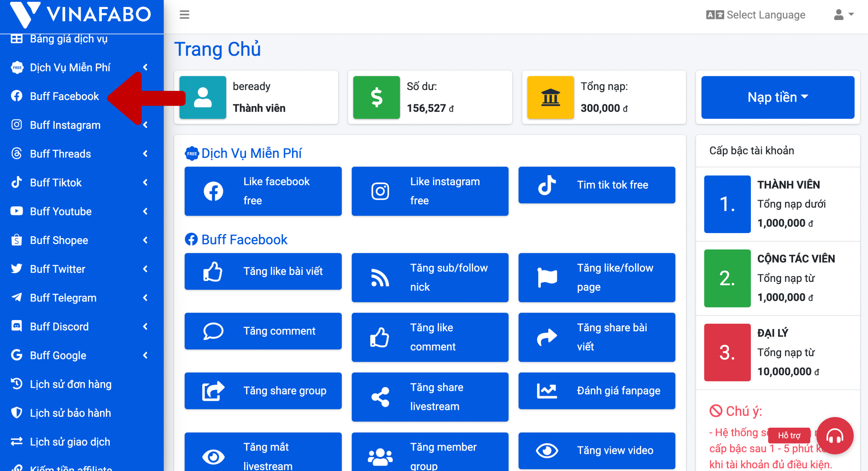Click the support headset icon
The image size is (868, 471).
[x=834, y=436]
